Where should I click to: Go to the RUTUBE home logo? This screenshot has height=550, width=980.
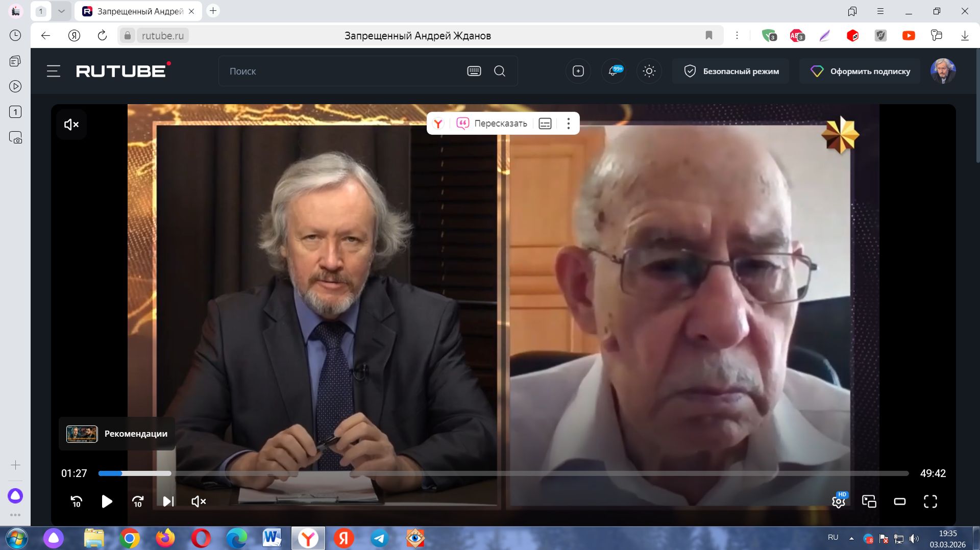pyautogui.click(x=124, y=70)
